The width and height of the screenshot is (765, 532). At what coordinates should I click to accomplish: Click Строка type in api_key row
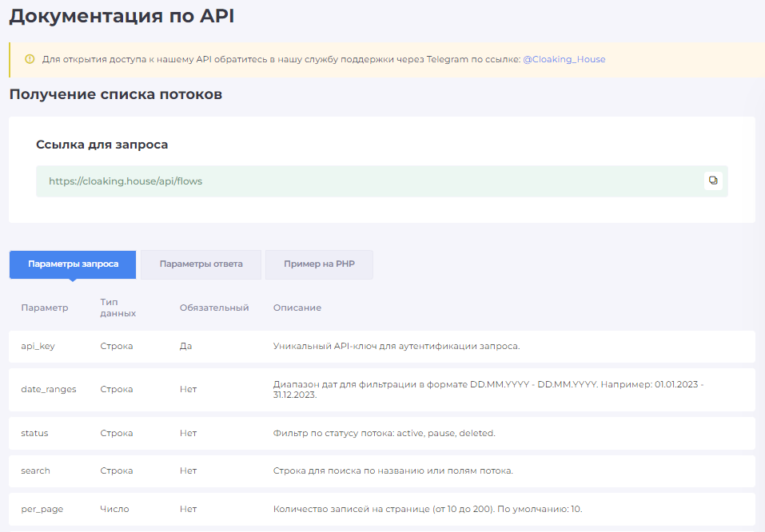pyautogui.click(x=117, y=346)
